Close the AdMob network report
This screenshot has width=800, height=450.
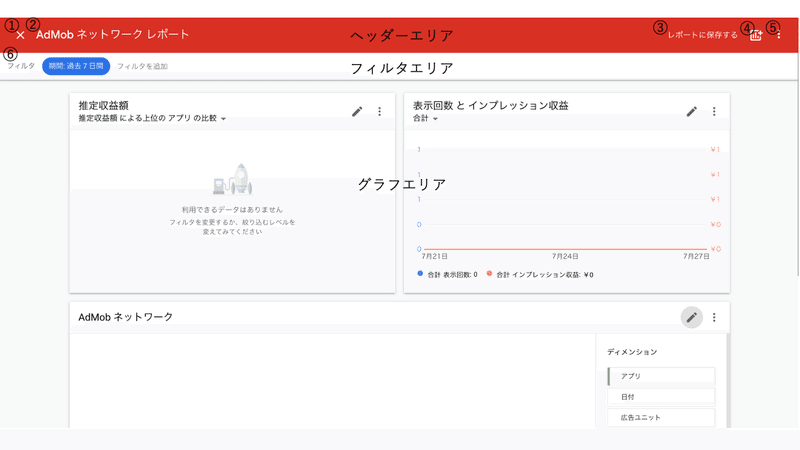pyautogui.click(x=20, y=35)
